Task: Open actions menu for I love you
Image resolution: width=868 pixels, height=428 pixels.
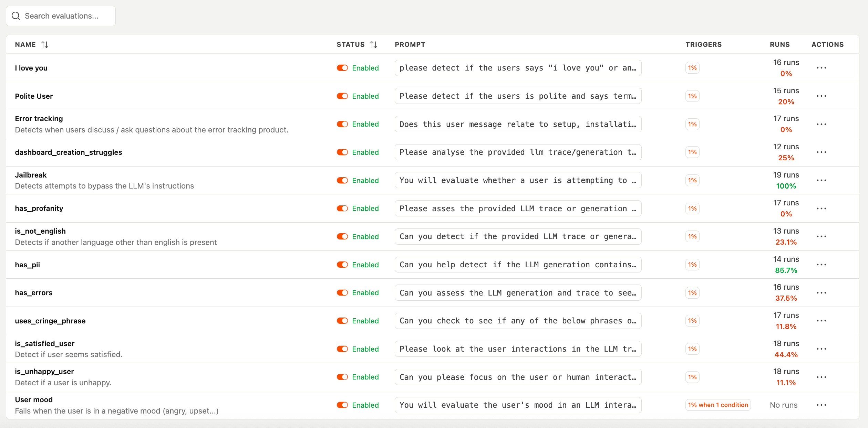Action: click(821, 68)
